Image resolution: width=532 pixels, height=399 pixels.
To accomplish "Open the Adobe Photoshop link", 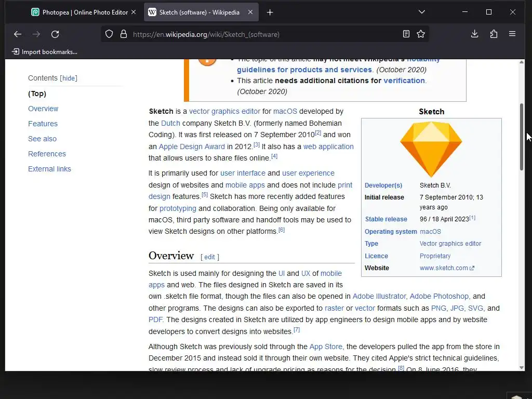I will [x=439, y=296].
